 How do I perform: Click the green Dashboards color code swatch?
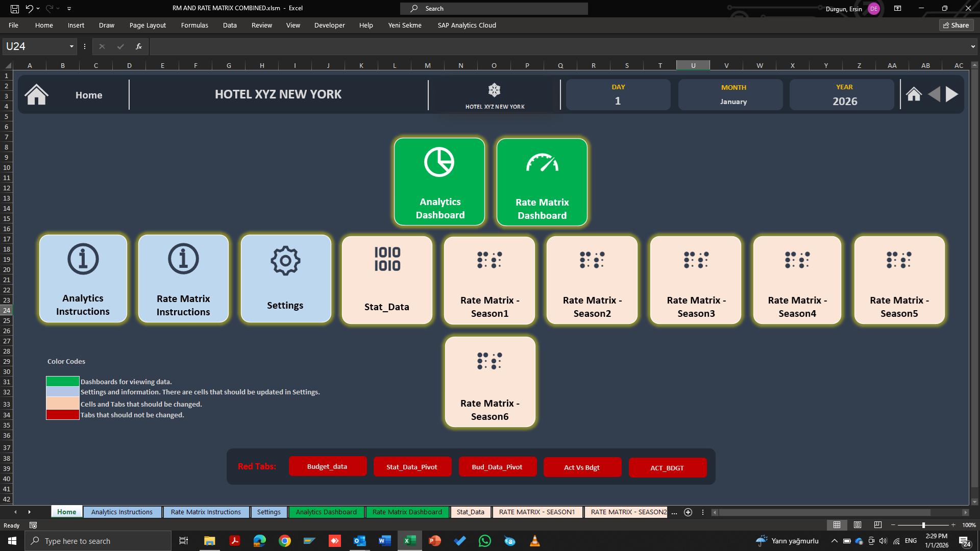click(63, 382)
